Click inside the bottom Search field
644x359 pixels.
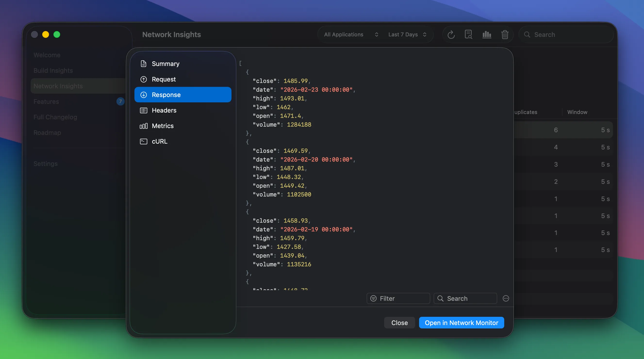tap(465, 298)
